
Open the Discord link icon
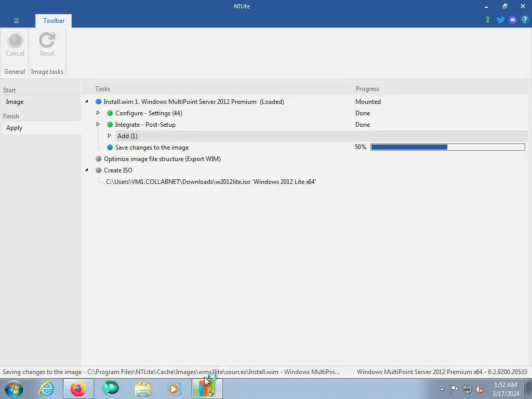(513, 20)
